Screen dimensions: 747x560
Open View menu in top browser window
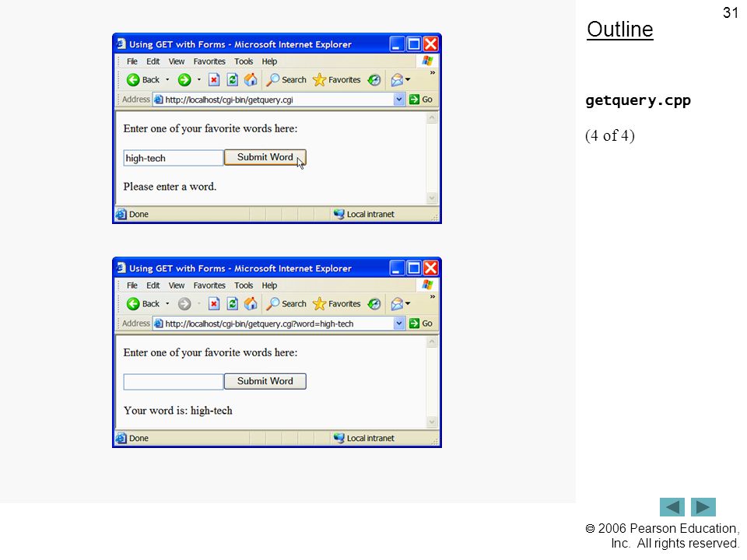(177, 61)
